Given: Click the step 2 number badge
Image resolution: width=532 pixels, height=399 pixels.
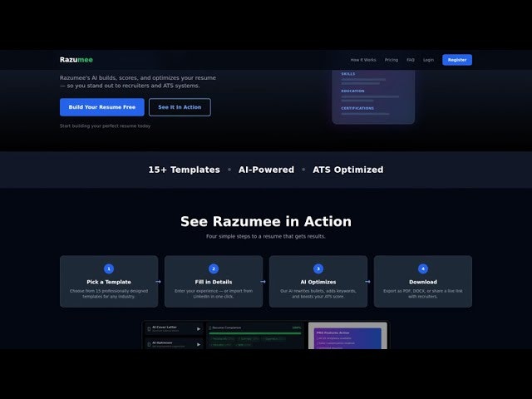Looking at the screenshot, I should pyautogui.click(x=214, y=268).
